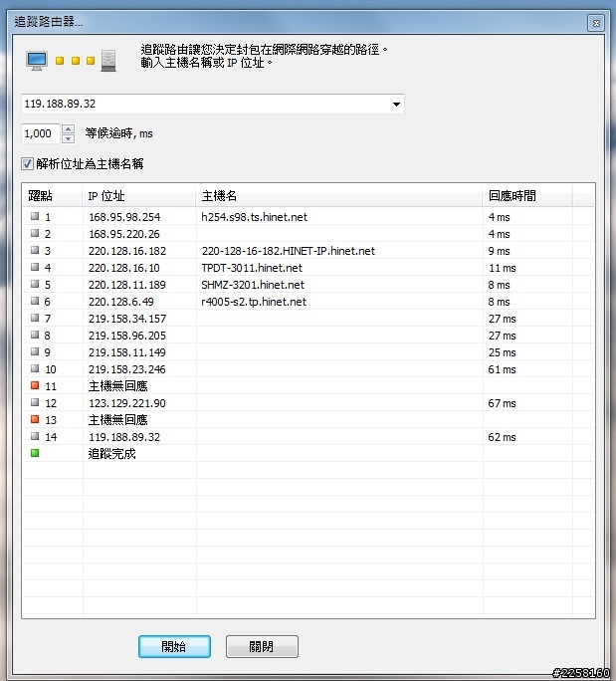Select IP 119.188.89.32 in hop 14 row
This screenshot has width=616, height=681.
click(x=124, y=437)
